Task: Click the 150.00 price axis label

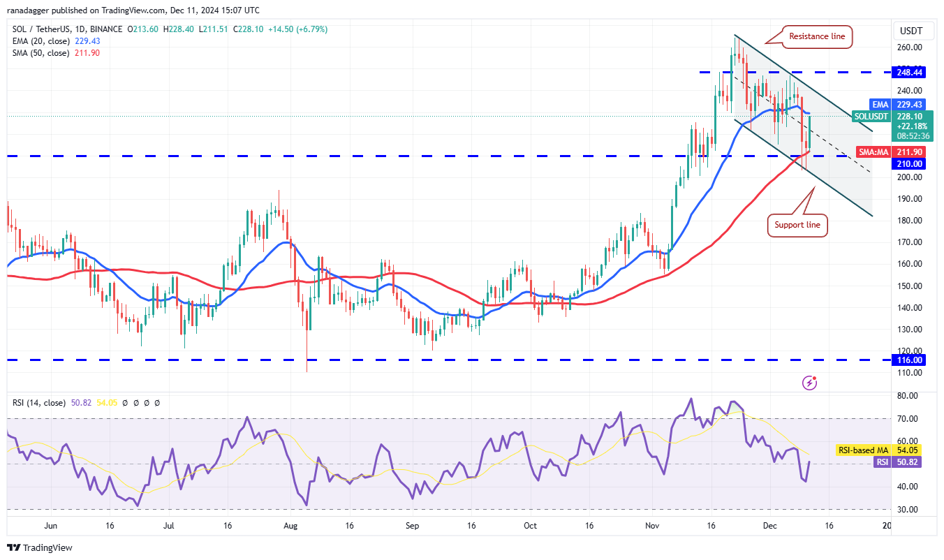Action: 911,286
